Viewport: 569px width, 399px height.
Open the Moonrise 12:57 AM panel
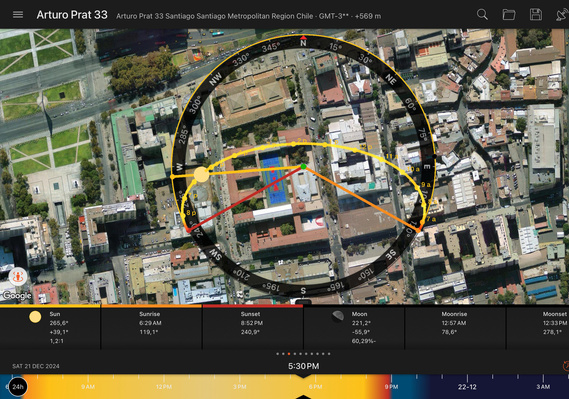[455, 328]
